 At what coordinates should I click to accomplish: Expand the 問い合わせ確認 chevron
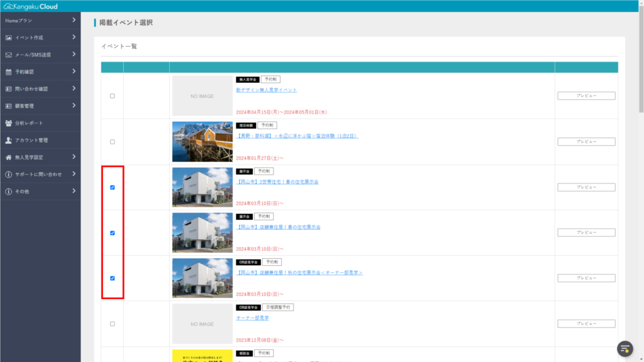point(74,88)
